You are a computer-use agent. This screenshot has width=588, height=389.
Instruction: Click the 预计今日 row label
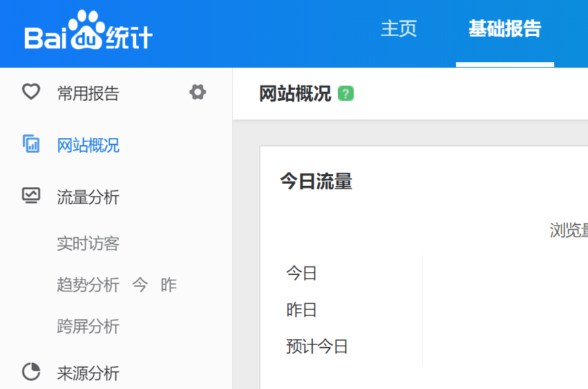click(x=317, y=346)
